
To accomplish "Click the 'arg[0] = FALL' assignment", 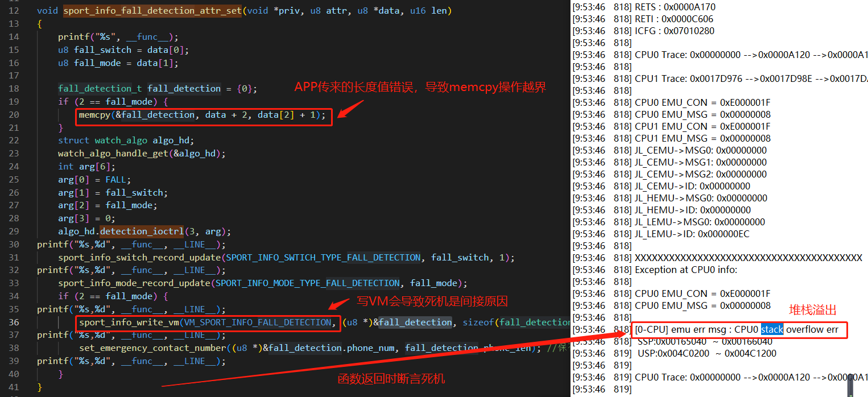I will [x=94, y=180].
